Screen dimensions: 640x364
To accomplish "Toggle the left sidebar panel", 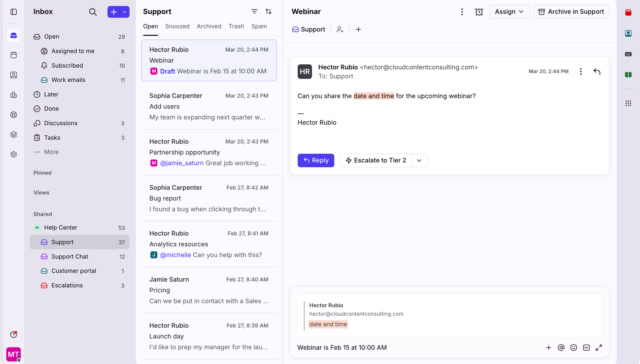I will click(14, 12).
